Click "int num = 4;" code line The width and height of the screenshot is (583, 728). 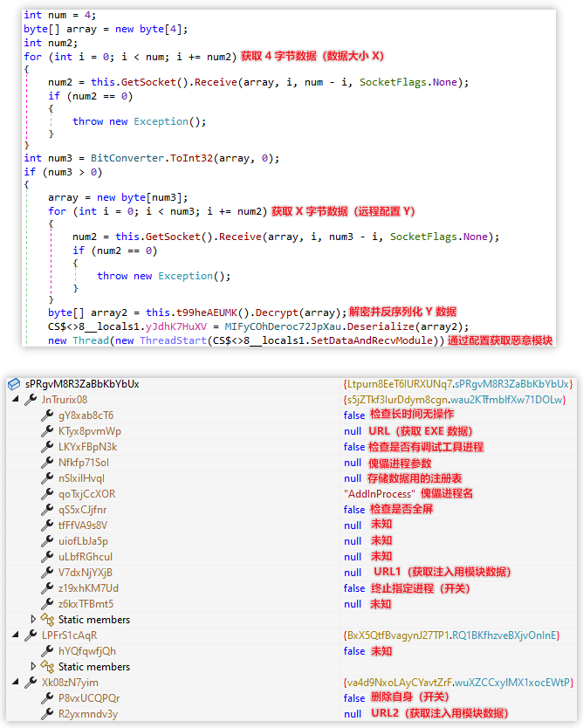click(60, 15)
